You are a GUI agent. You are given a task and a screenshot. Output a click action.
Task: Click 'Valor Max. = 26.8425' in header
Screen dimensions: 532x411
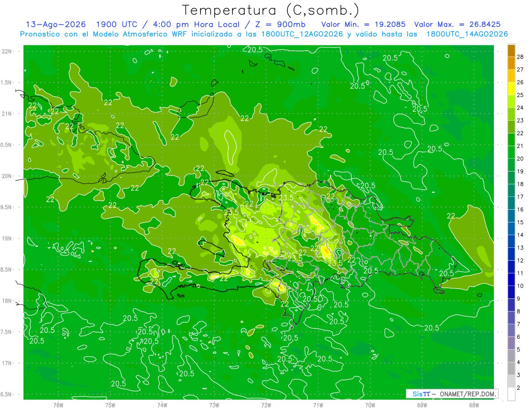click(x=457, y=24)
